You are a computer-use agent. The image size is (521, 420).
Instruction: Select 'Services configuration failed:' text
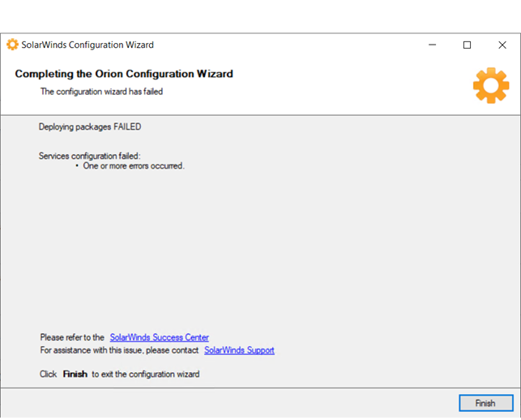[x=89, y=156]
